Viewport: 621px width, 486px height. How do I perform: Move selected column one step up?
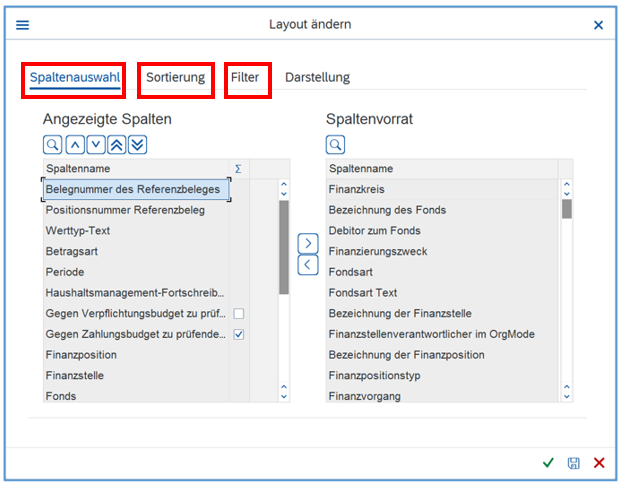(74, 145)
